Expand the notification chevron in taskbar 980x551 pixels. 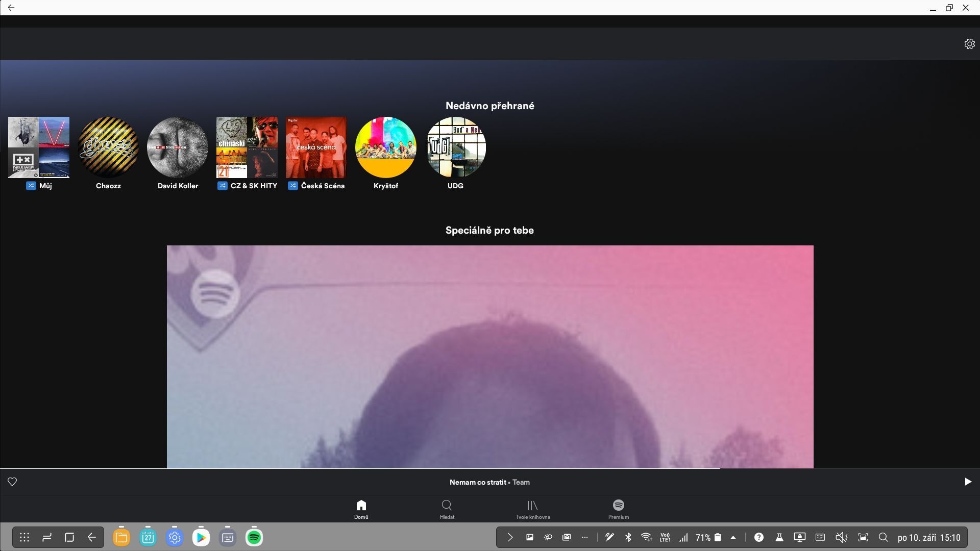509,537
